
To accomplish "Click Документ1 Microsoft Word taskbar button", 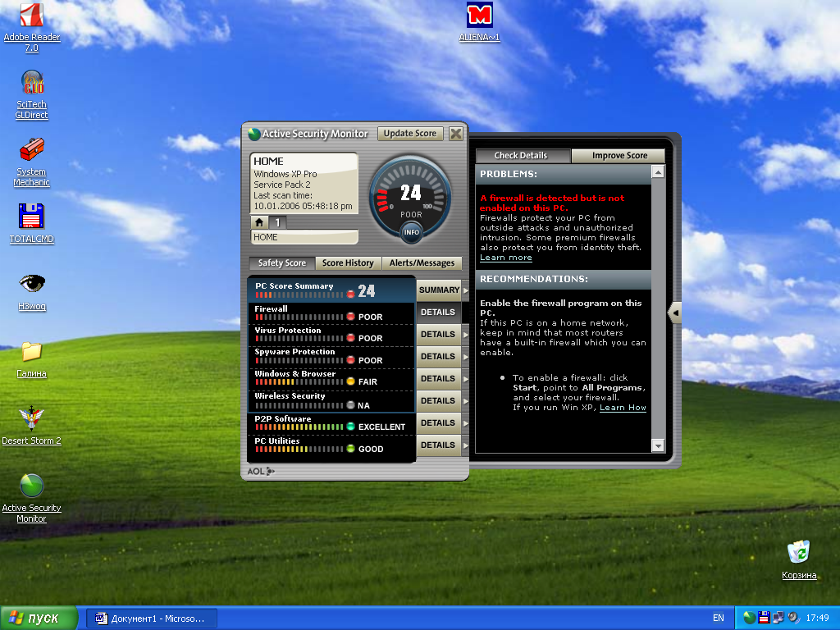I will click(153, 619).
